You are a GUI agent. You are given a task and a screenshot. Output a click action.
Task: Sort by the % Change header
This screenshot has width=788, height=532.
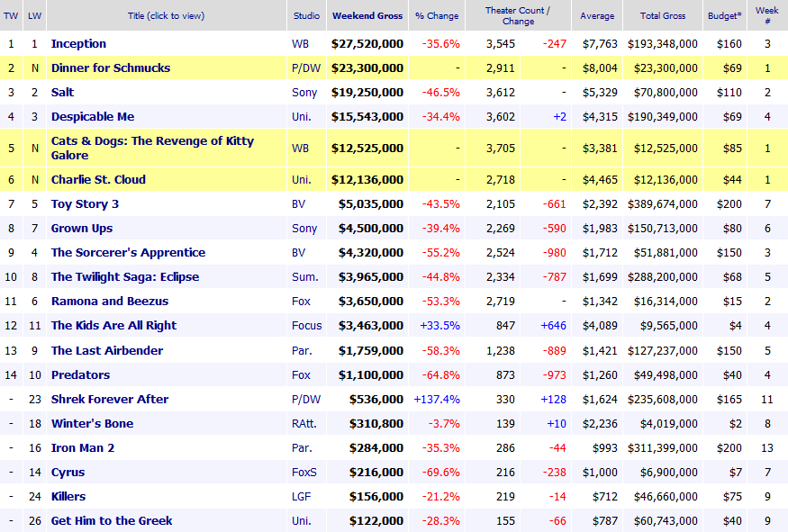click(x=437, y=15)
